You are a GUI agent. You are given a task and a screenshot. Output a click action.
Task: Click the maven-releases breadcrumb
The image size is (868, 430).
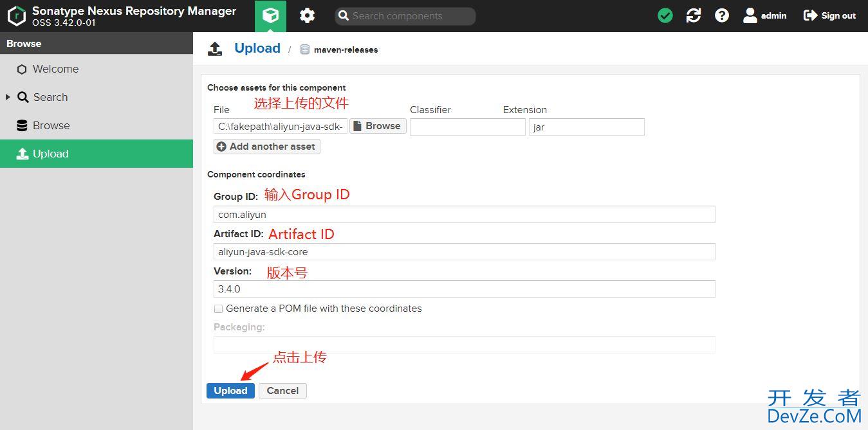point(346,49)
